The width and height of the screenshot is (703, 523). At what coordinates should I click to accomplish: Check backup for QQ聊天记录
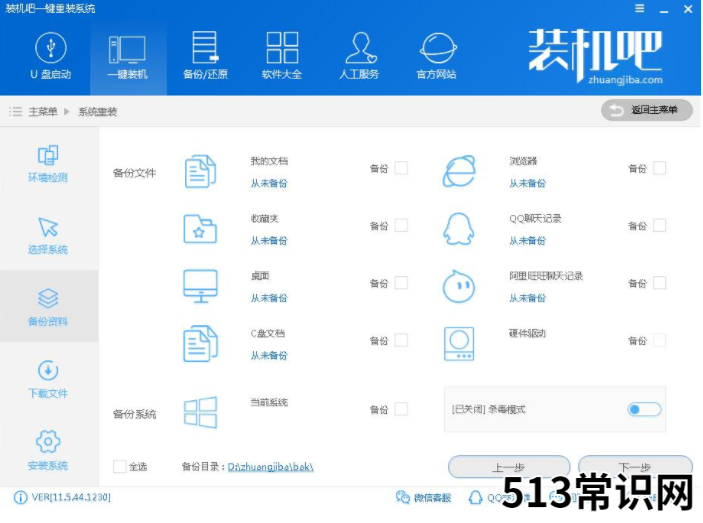pos(660,225)
